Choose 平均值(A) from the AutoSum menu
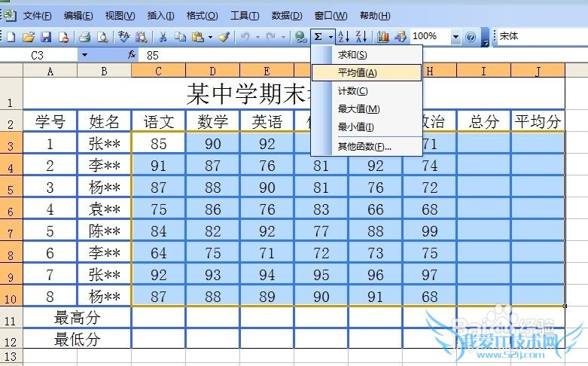Image resolution: width=588 pixels, height=366 pixels. tap(367, 73)
